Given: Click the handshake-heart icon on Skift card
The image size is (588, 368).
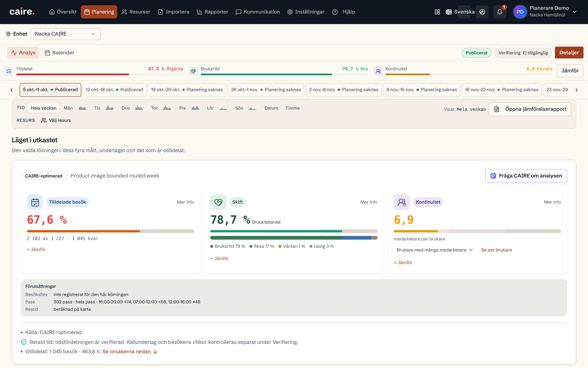Looking at the screenshot, I should [218, 202].
